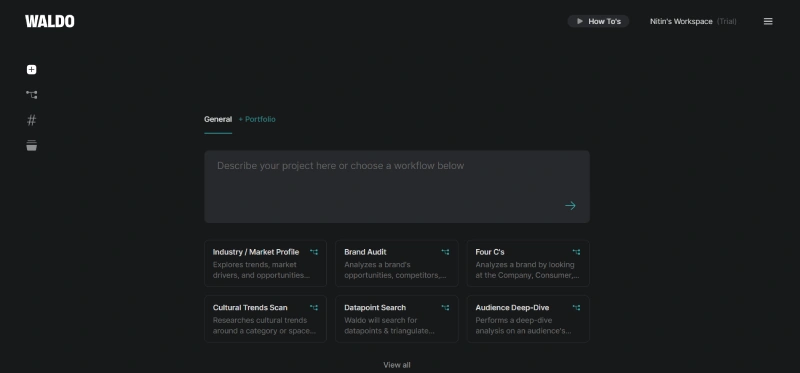
Task: Choose the Four C's workflow
Action: coord(528,263)
